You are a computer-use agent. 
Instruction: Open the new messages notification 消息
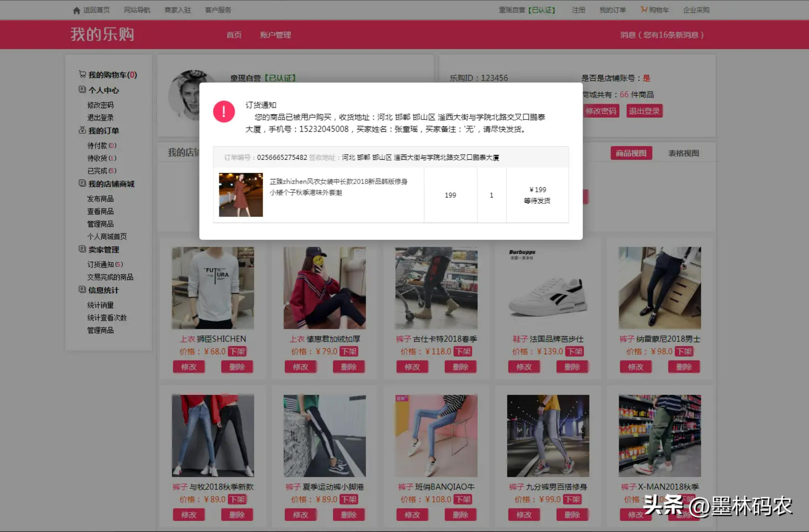click(x=662, y=35)
